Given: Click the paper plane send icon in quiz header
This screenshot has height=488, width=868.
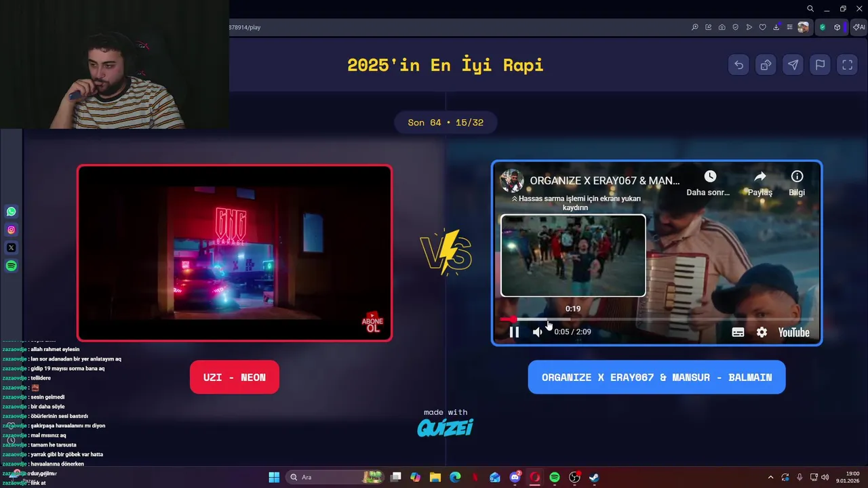Looking at the screenshot, I should click(x=793, y=65).
